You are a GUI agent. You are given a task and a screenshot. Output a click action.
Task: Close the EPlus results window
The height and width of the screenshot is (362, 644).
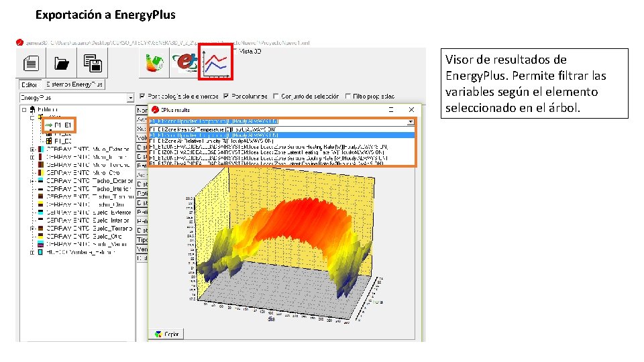411,109
